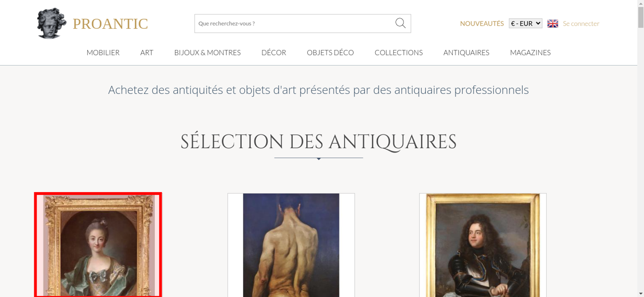
Task: Open the COLLECTIONS menu
Action: pyautogui.click(x=399, y=52)
